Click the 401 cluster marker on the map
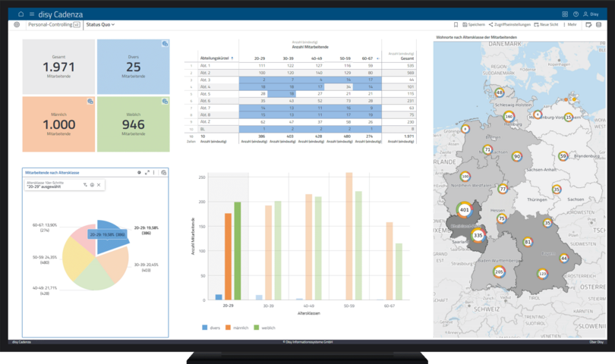This screenshot has width=615, height=364. [465, 209]
